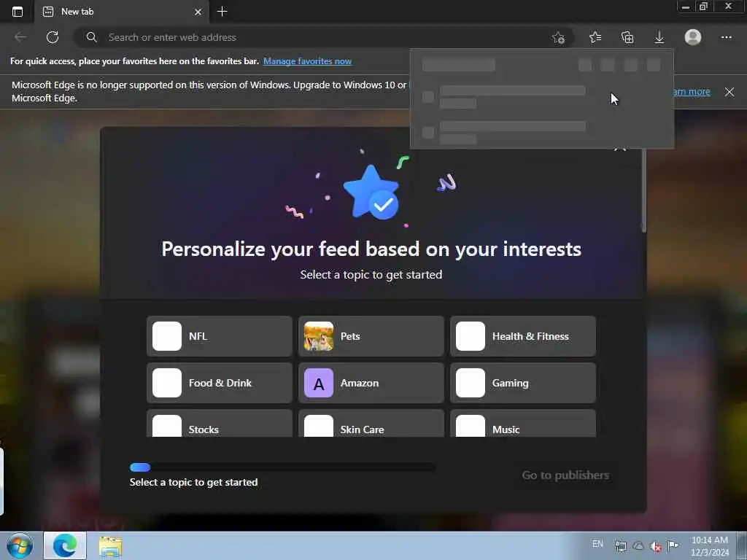Click the topic selection progress bar

[282, 467]
